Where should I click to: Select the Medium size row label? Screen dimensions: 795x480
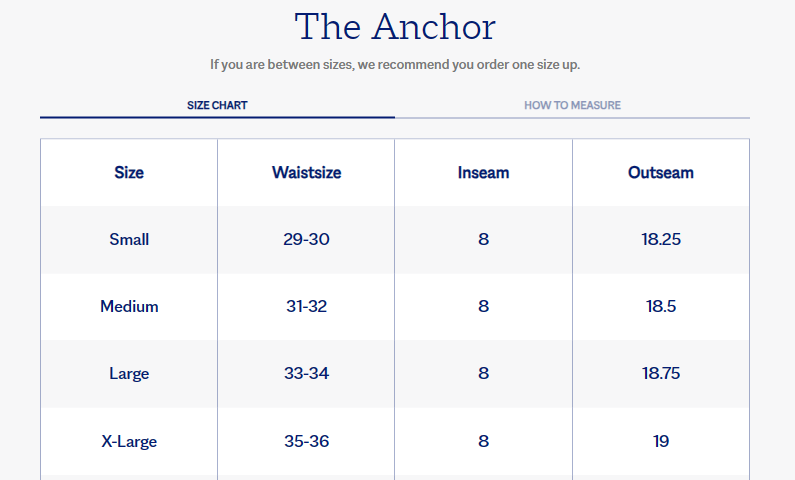[x=129, y=306]
